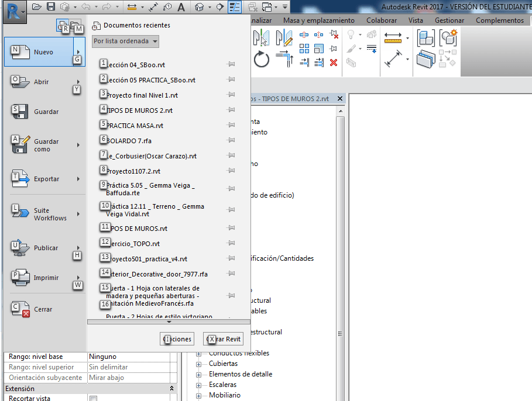The width and height of the screenshot is (532, 401).
Task: Pin Lección 05 PRACTICA_SBoo.rvt in recent list
Action: coord(231,79)
